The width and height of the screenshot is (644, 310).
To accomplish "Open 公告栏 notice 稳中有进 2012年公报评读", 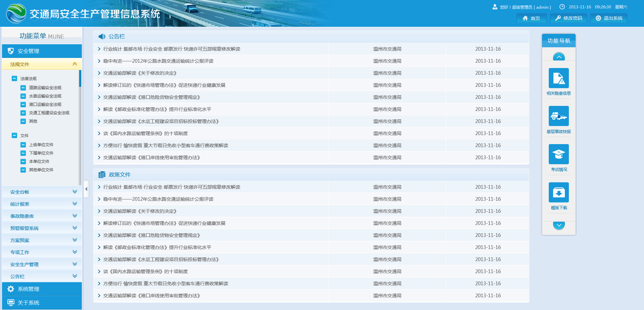I will pos(158,61).
